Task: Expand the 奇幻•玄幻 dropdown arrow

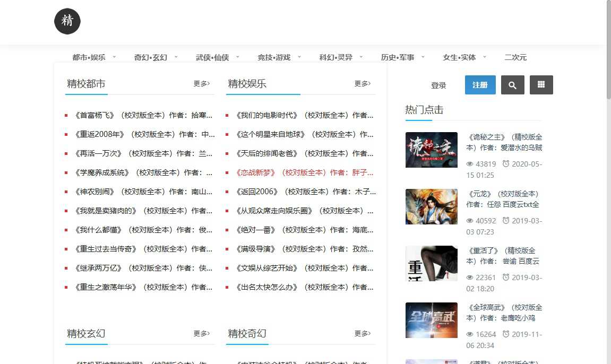Action: tap(176, 57)
